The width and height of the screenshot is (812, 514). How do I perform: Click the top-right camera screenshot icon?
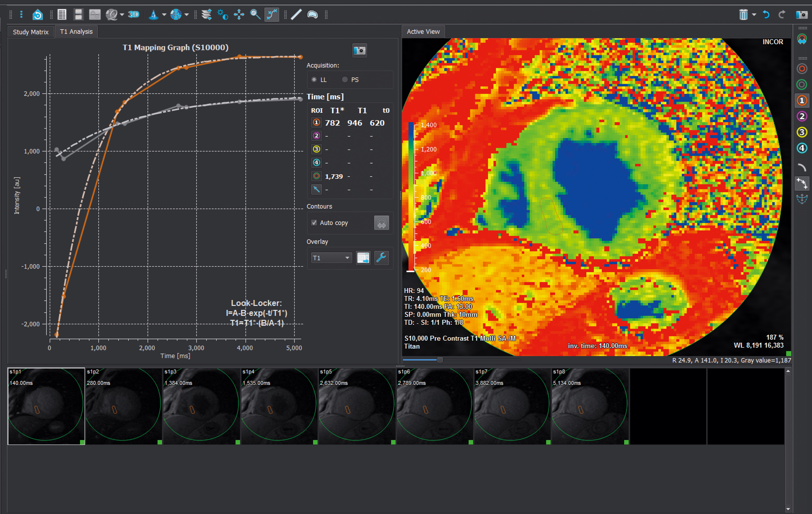(x=802, y=14)
